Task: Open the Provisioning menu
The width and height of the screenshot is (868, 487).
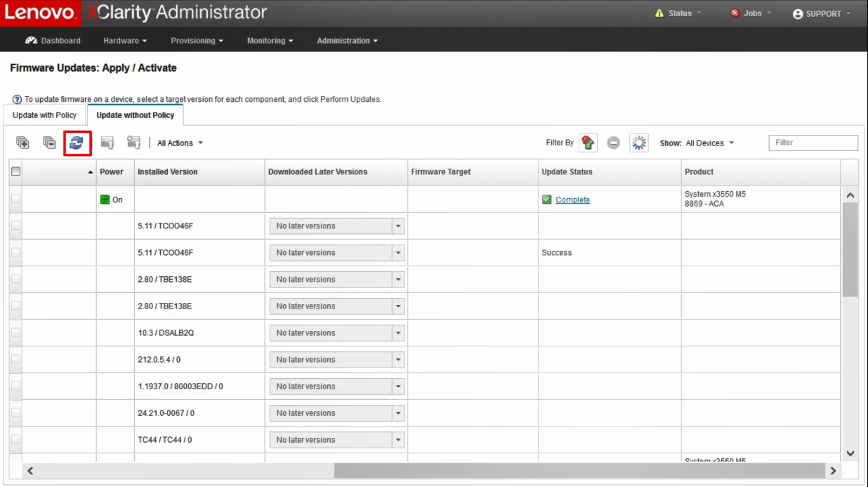Action: (197, 41)
